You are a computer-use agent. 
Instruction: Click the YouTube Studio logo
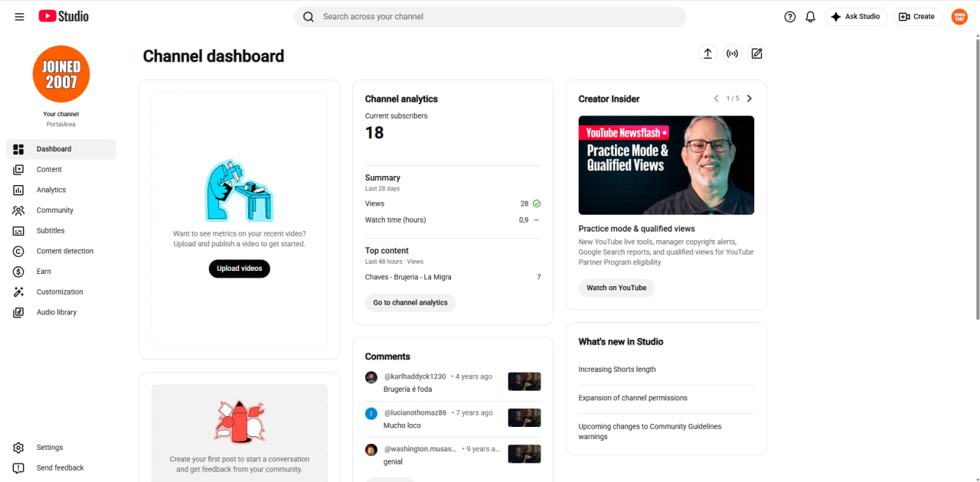pyautogui.click(x=64, y=16)
